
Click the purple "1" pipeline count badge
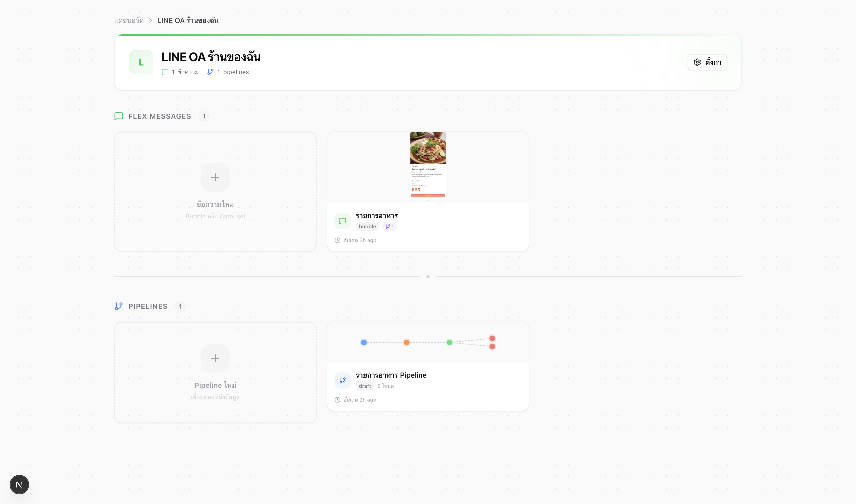click(x=390, y=227)
